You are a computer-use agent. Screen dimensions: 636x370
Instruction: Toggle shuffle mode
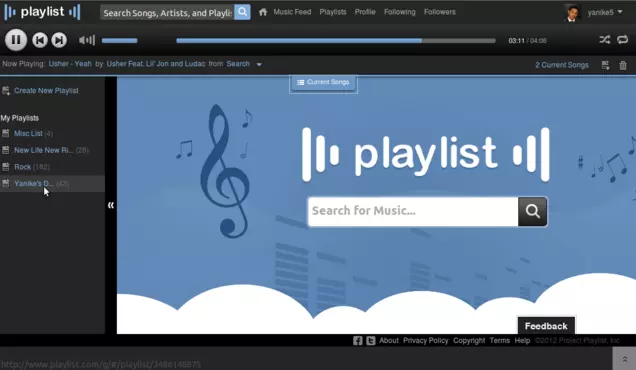pos(604,40)
